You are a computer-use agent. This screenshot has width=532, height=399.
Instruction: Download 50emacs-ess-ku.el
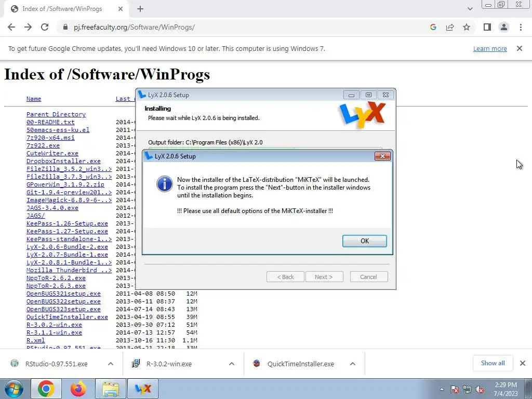pyautogui.click(x=58, y=130)
